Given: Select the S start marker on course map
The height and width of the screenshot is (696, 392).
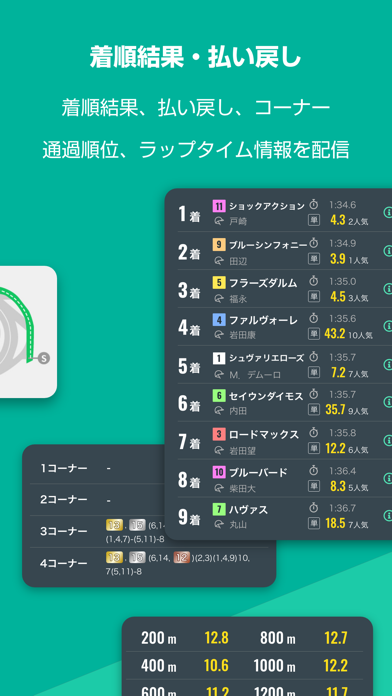Looking at the screenshot, I should pyautogui.click(x=44, y=358).
